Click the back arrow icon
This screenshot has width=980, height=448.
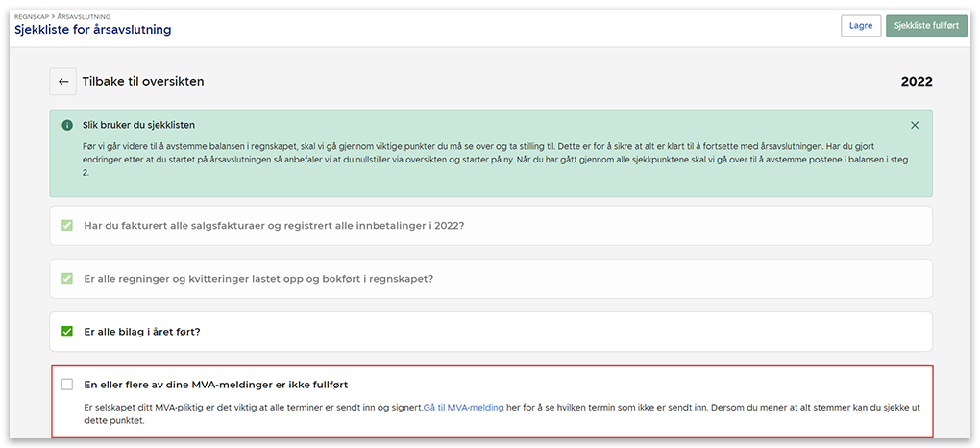pos(63,82)
